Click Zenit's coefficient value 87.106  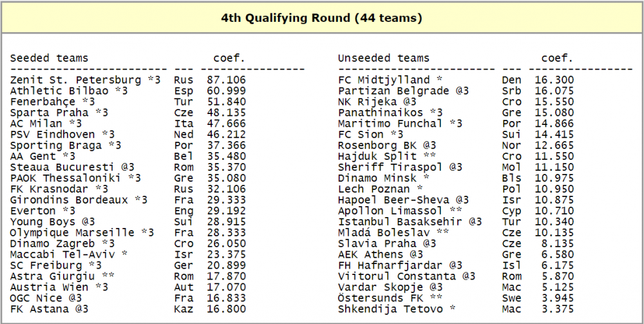[226, 80]
